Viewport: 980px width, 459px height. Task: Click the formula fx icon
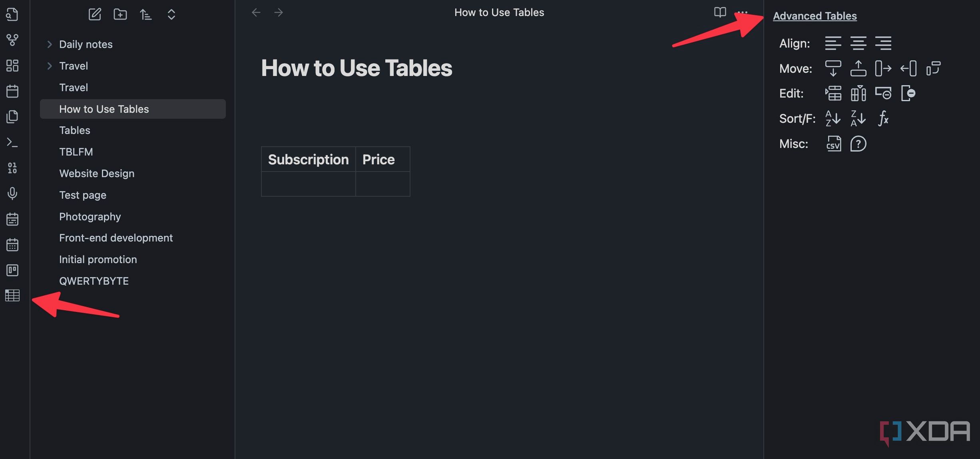pyautogui.click(x=883, y=118)
